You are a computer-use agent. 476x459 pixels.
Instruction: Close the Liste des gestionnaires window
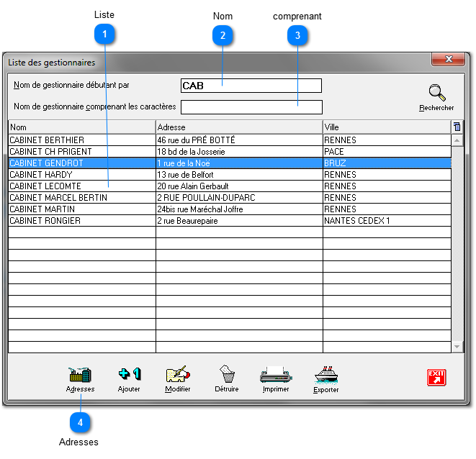pyautogui.click(x=449, y=60)
